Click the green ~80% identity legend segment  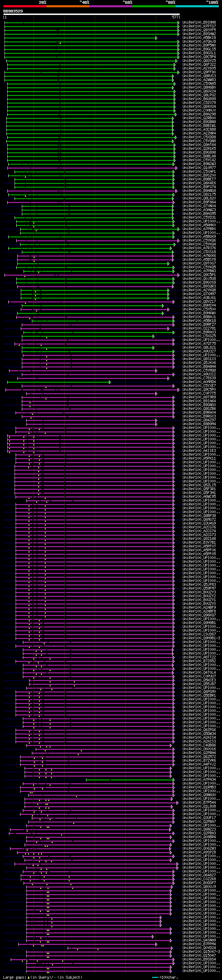pos(154,6)
